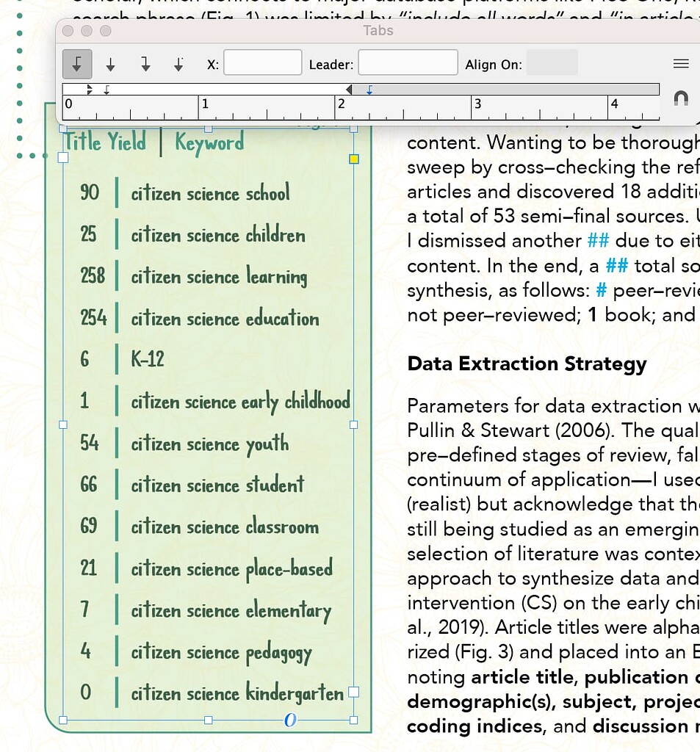Image resolution: width=700 pixels, height=752 pixels.
Task: Click the Tabs panel title bar
Action: tap(378, 30)
